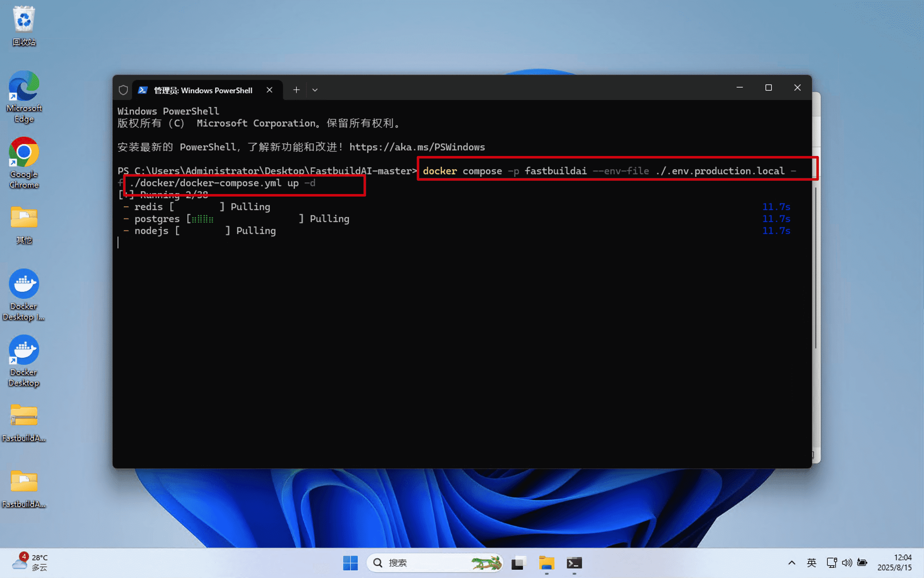Image resolution: width=924 pixels, height=578 pixels.
Task: Show hidden system tray icons via chevron
Action: [791, 563]
